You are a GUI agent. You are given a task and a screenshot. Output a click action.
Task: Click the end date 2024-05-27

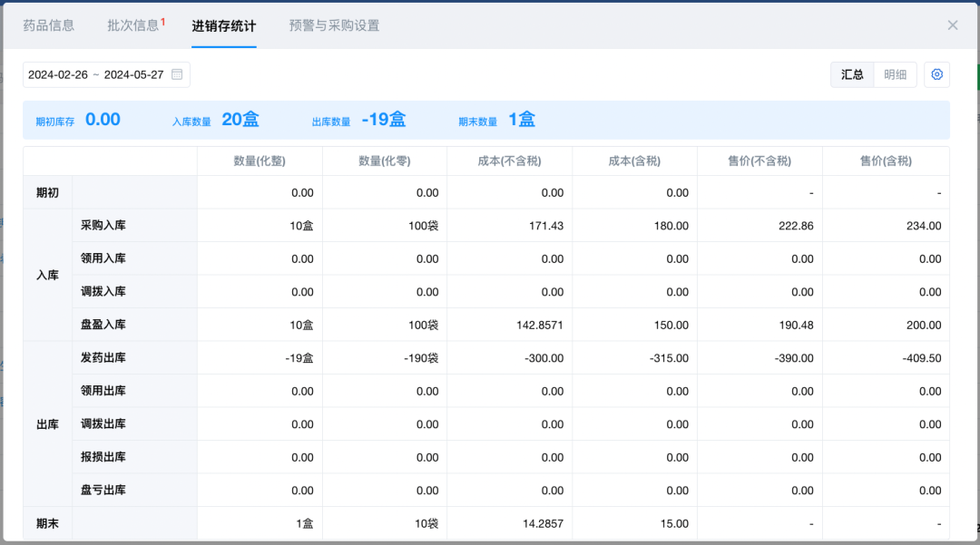click(x=133, y=74)
